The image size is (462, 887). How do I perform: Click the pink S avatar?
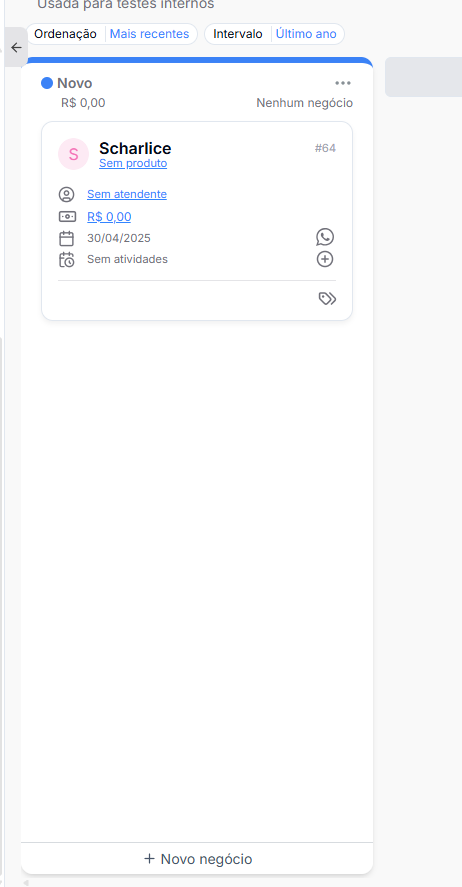[74, 154]
